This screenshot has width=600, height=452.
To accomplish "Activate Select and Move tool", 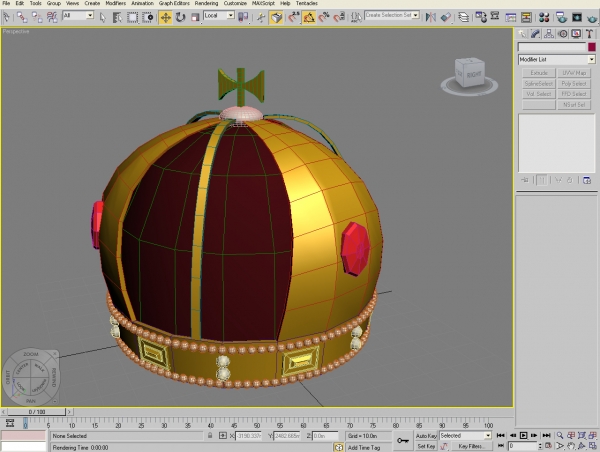I will [x=165, y=17].
